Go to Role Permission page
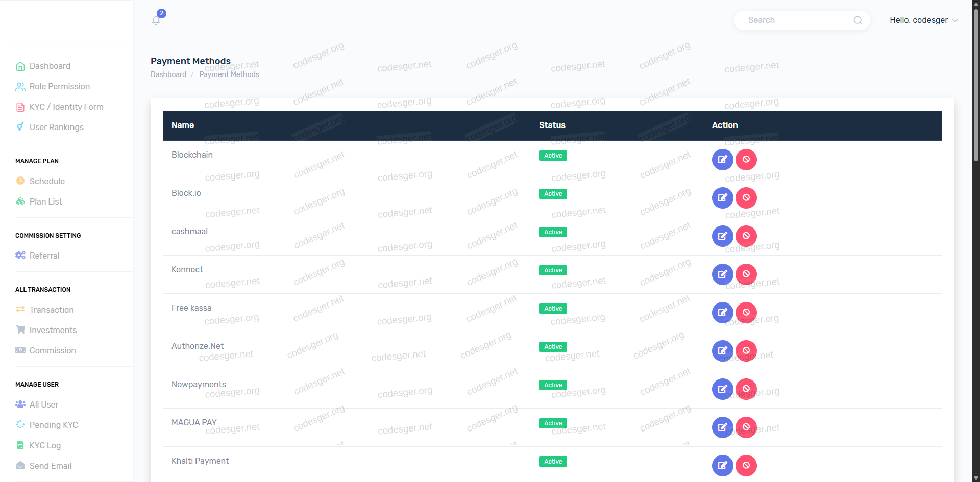 pos(59,87)
